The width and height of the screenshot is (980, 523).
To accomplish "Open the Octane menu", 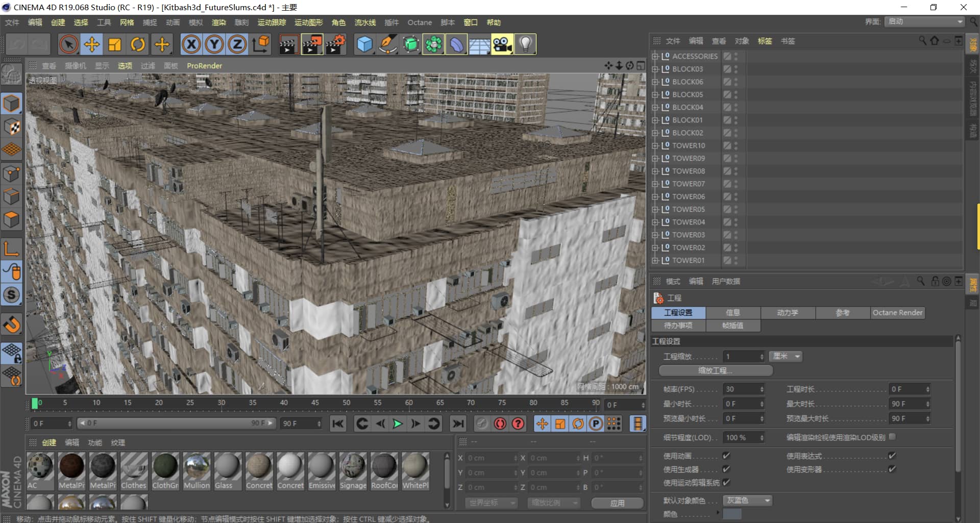I will pyautogui.click(x=420, y=22).
